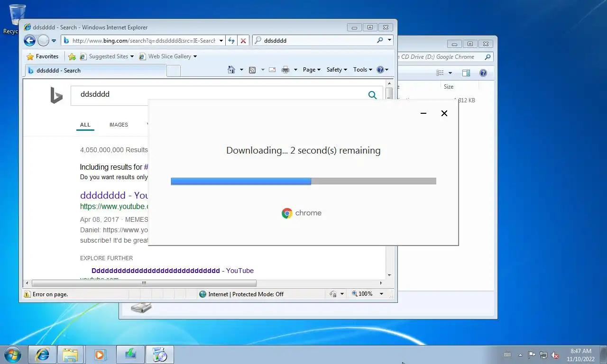Click the Bing logo on the page
Viewport: 607px width, 364px height.
coord(56,95)
